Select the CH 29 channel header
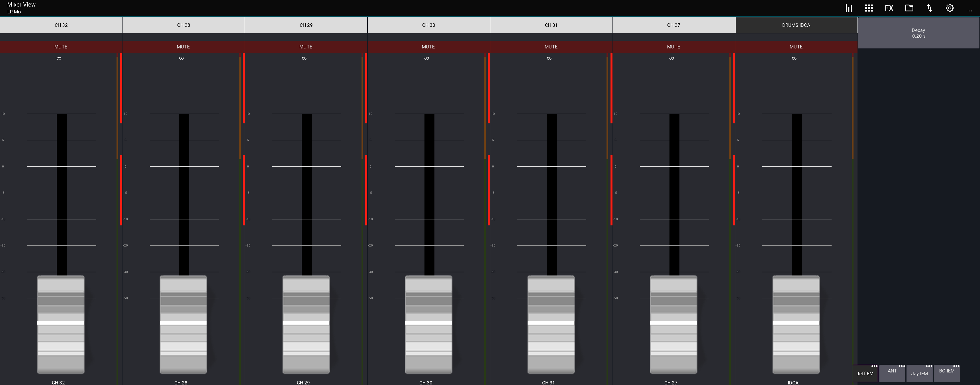The height and width of the screenshot is (385, 980). (306, 25)
